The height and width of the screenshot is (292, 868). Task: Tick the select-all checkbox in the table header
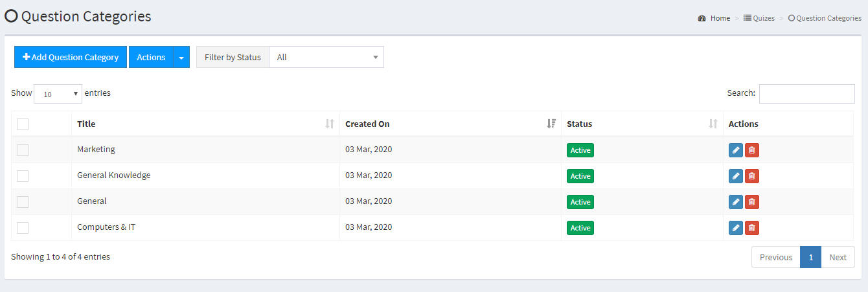(x=23, y=124)
